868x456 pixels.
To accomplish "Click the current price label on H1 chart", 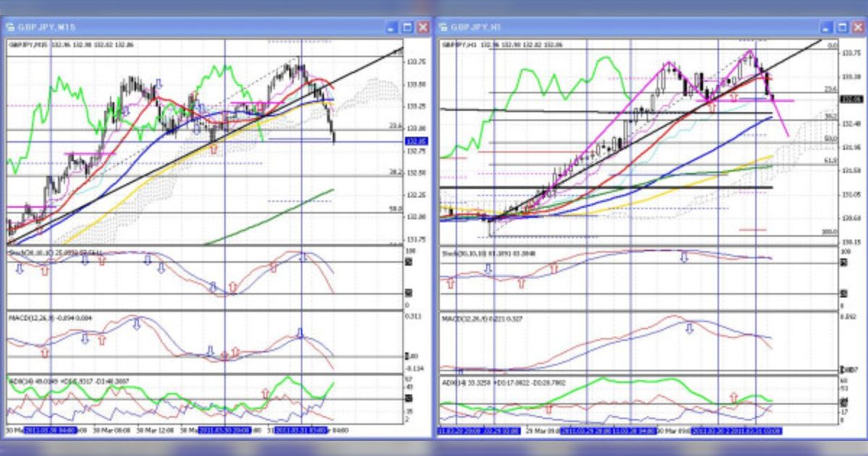I will [852, 100].
